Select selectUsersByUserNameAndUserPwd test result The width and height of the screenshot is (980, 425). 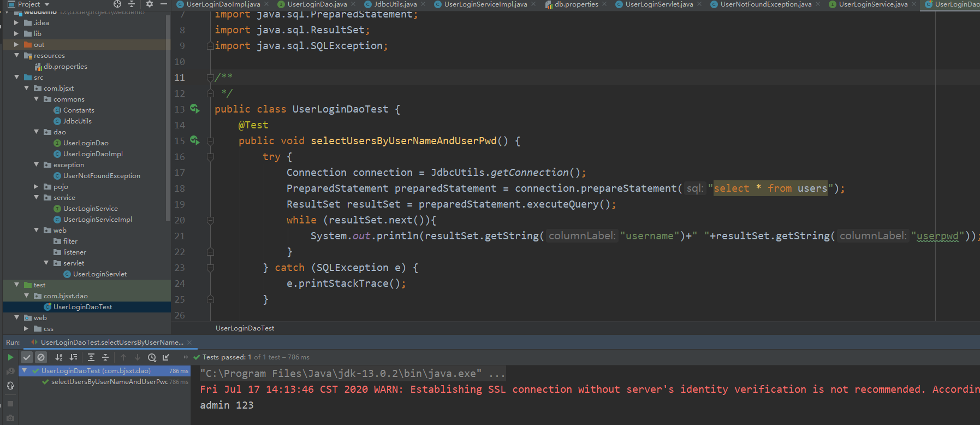tap(109, 382)
